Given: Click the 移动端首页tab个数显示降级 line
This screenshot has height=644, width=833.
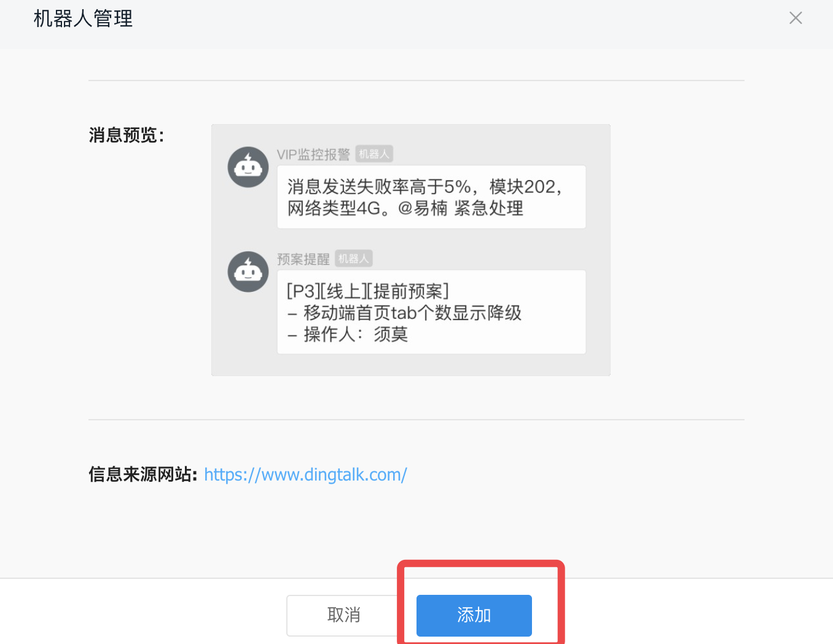Looking at the screenshot, I should coord(404,313).
